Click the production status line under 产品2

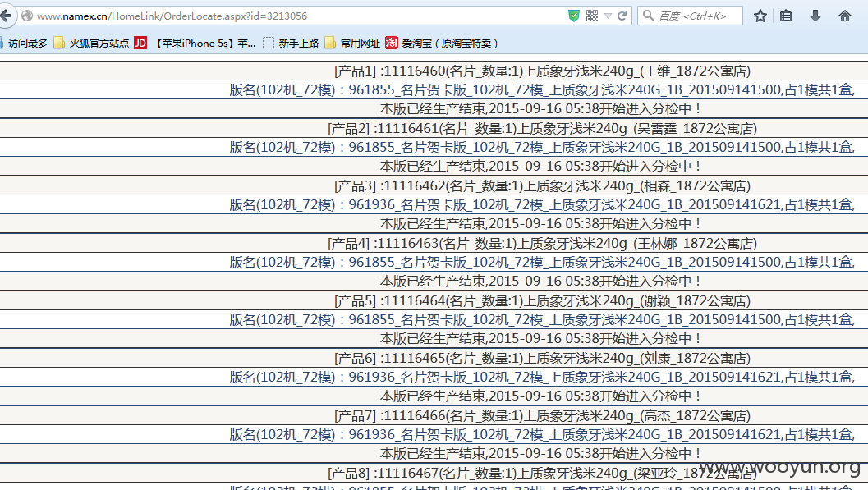tap(541, 167)
